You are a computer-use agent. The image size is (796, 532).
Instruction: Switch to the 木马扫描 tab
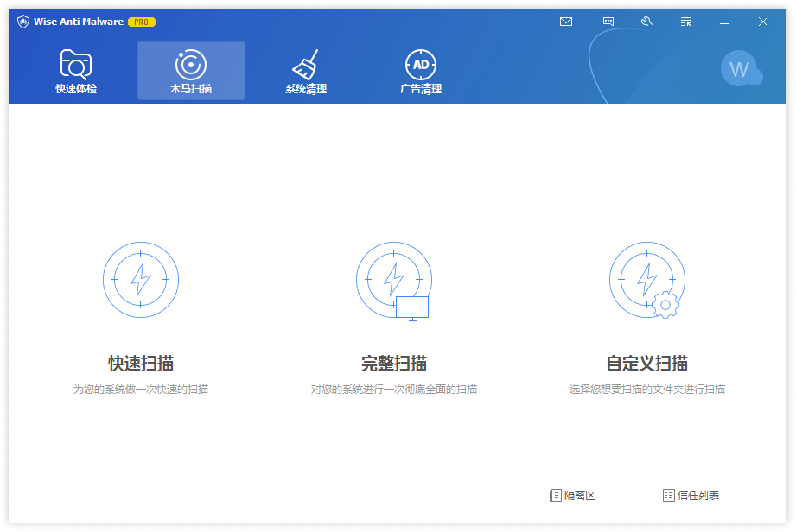point(191,72)
